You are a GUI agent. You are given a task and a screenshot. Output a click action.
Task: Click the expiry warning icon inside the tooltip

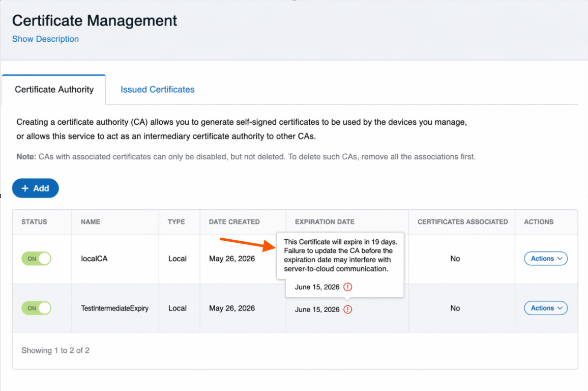click(347, 287)
